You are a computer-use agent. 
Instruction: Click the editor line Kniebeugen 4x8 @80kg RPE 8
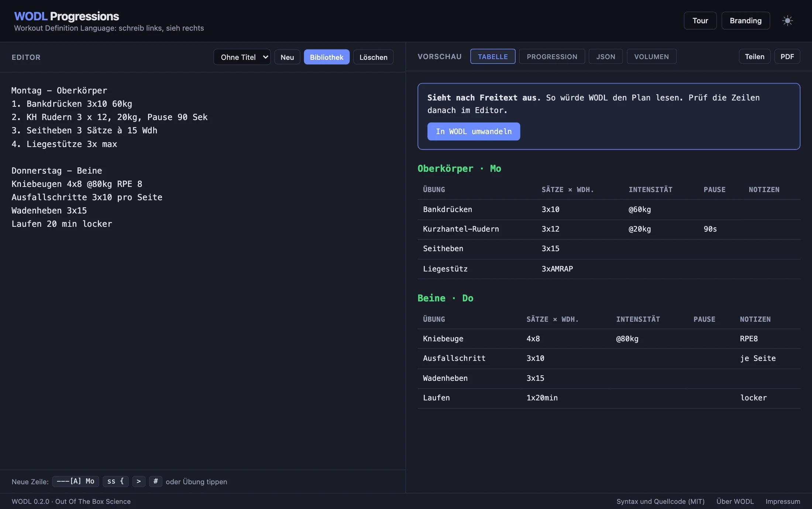(x=77, y=184)
